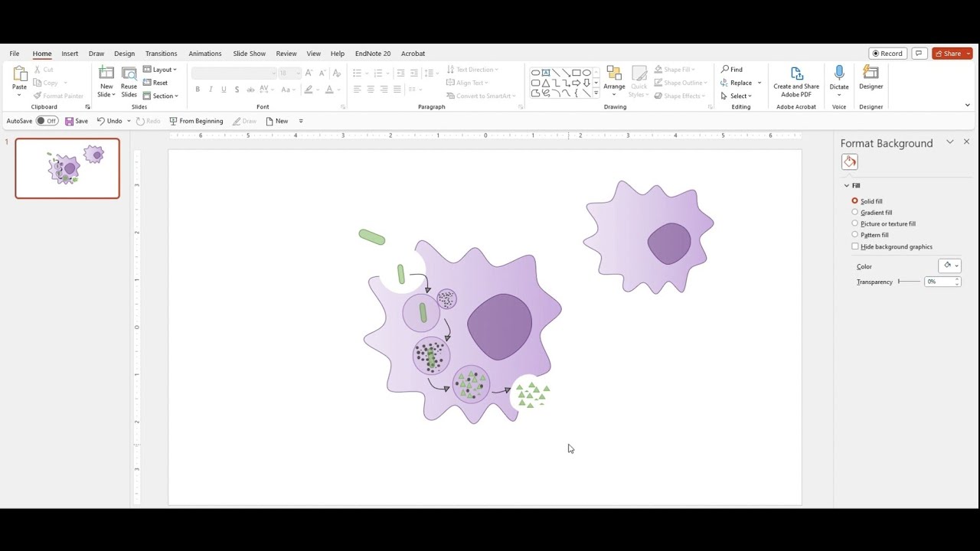The width and height of the screenshot is (980, 551).
Task: Select the Solid fill radio option
Action: click(x=855, y=201)
